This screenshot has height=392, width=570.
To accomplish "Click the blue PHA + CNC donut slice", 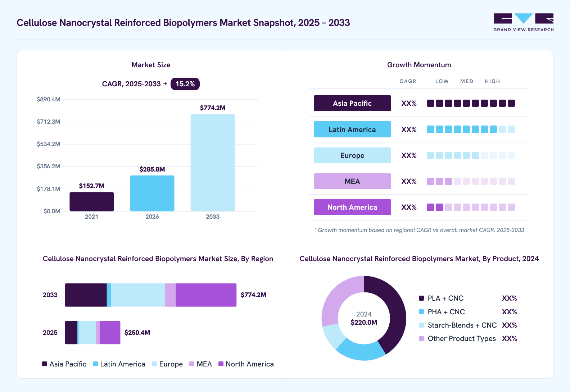I will (x=362, y=350).
